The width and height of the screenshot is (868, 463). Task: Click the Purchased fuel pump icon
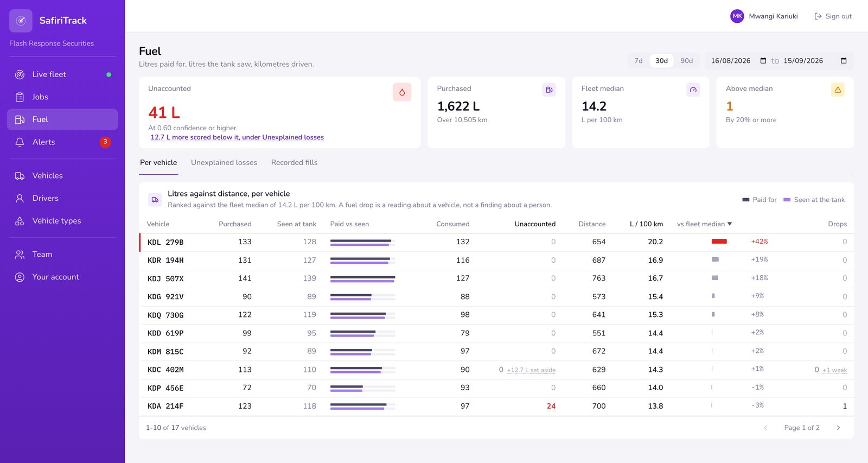point(549,90)
